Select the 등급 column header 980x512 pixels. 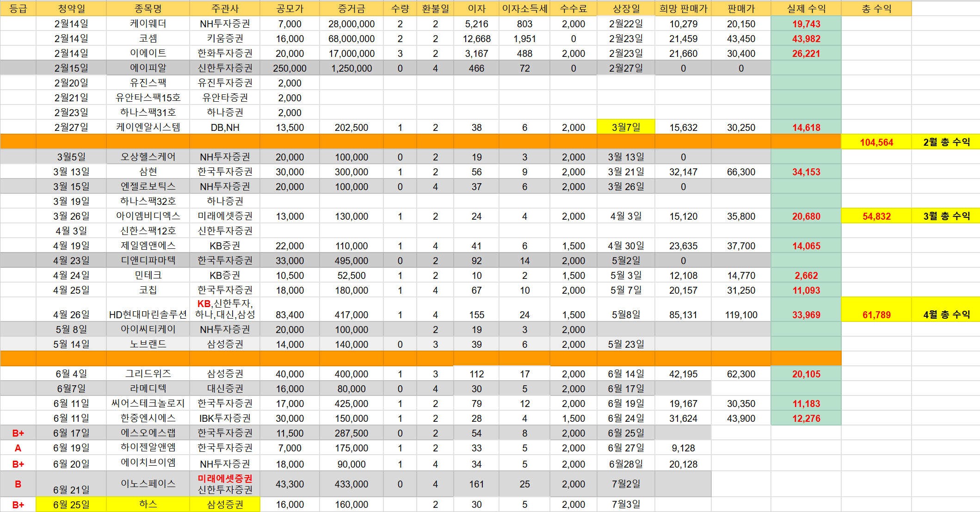(18, 8)
